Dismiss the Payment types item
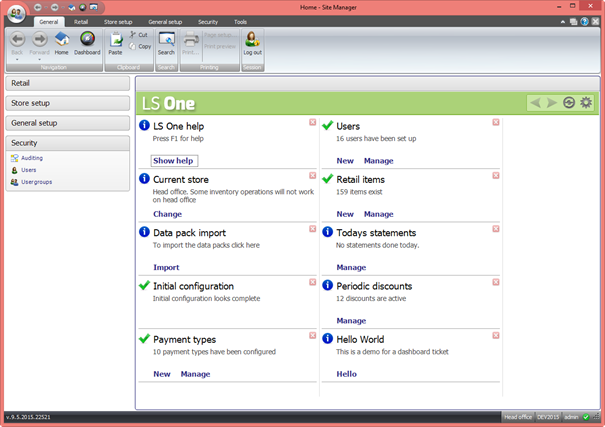Image resolution: width=605 pixels, height=427 pixels. (313, 336)
